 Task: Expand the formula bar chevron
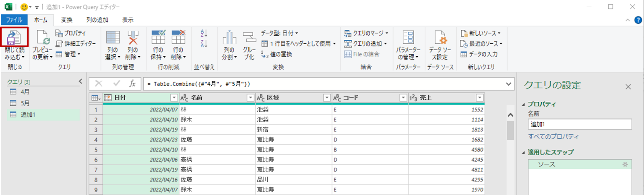509,84
